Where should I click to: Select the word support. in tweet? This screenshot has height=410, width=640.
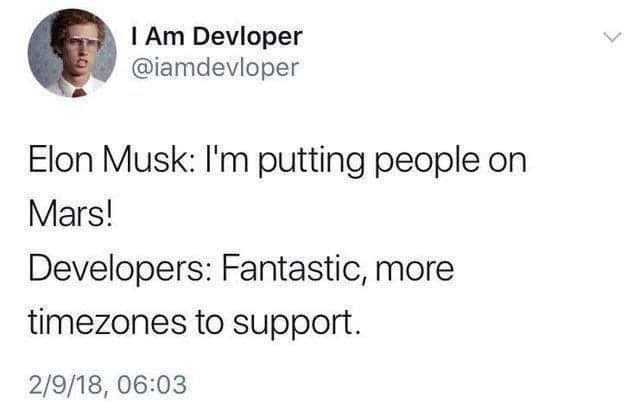click(297, 326)
